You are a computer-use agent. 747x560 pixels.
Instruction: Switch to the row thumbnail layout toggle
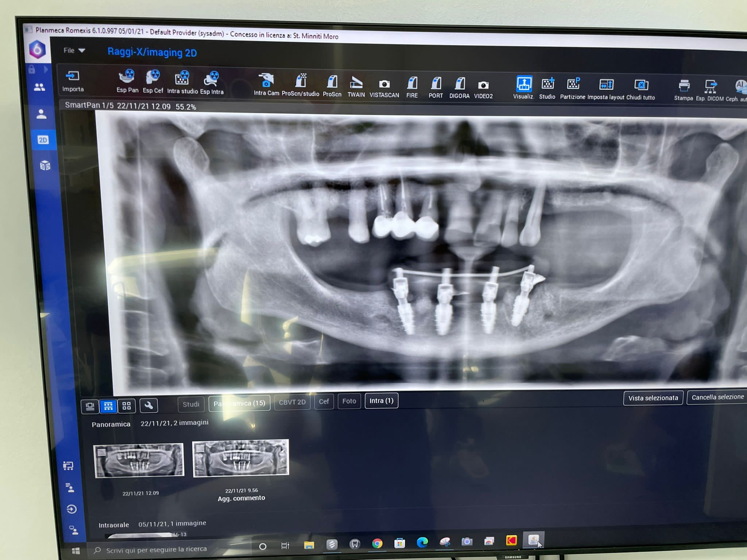pos(108,406)
